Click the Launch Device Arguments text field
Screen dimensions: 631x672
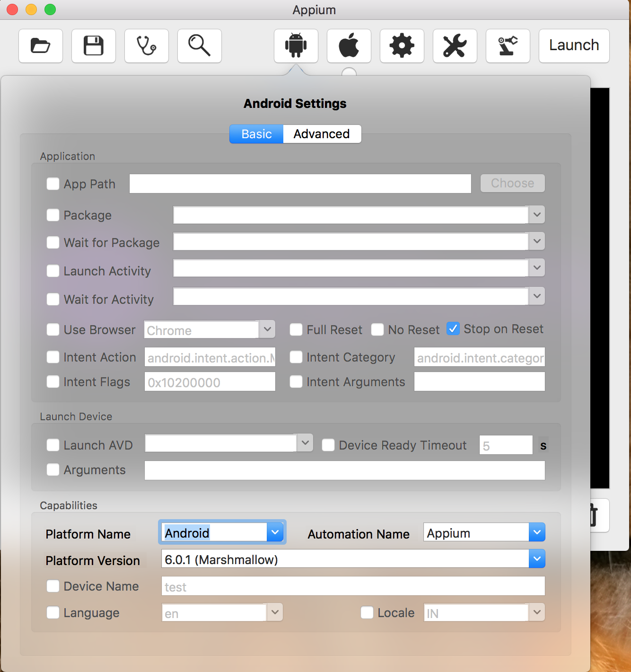(345, 471)
